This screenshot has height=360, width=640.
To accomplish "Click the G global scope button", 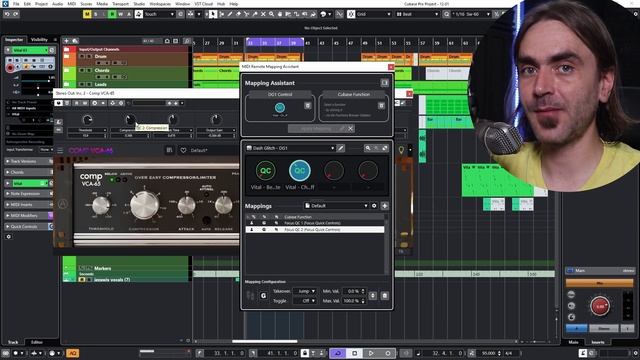I will (x=263, y=296).
